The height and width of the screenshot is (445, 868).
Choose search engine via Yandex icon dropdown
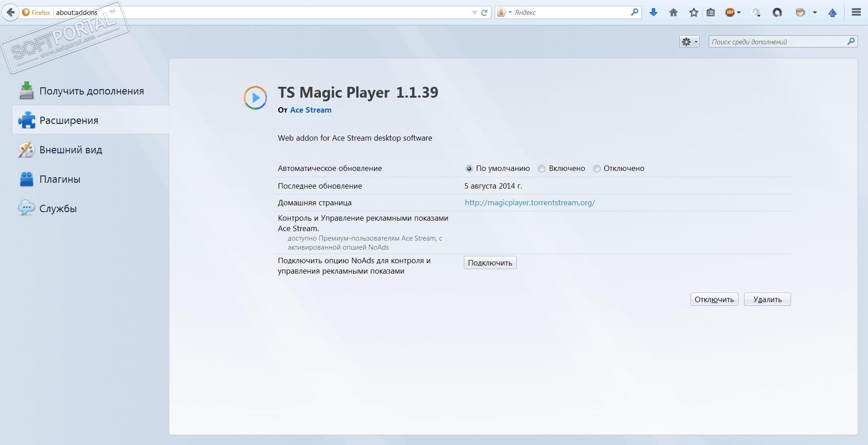click(x=504, y=13)
